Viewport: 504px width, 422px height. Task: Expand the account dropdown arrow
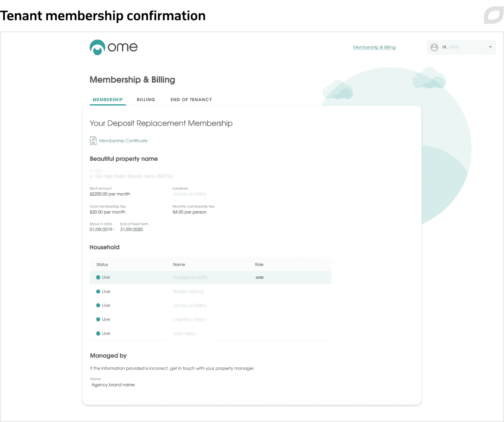[x=490, y=47]
